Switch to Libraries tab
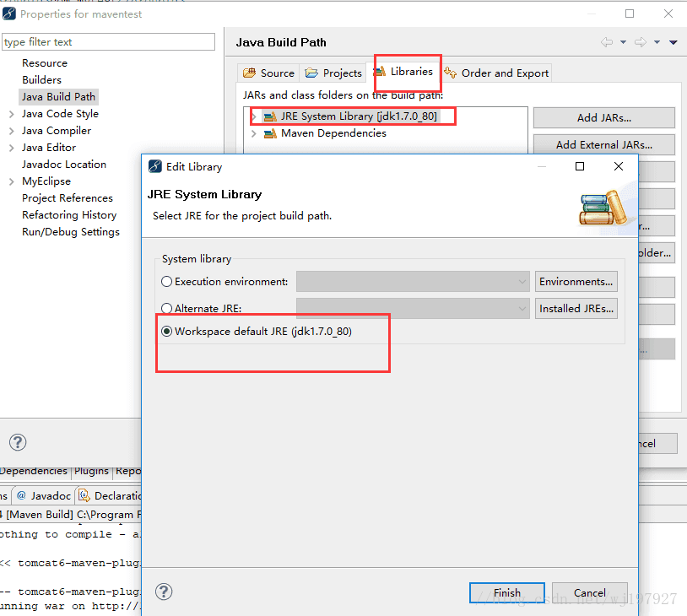 pyautogui.click(x=405, y=72)
